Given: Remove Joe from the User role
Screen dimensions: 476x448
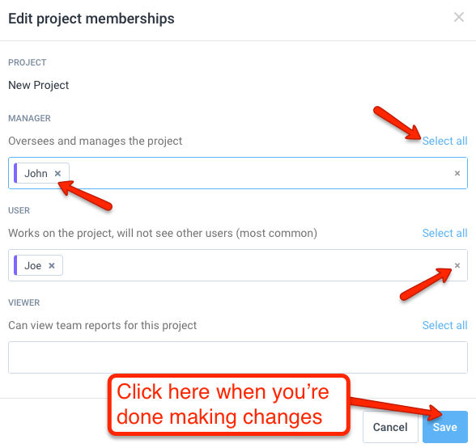Looking at the screenshot, I should (x=52, y=265).
